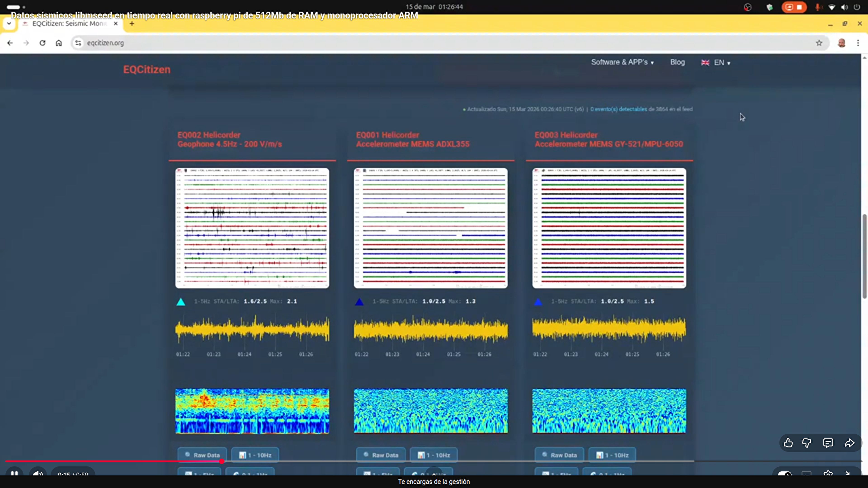Click the thumbs-down dislike icon
The height and width of the screenshot is (488, 868).
[807, 443]
